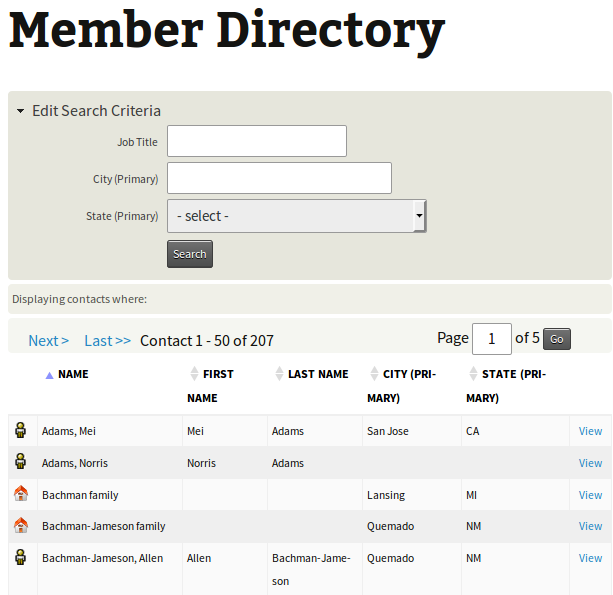Collapse the Edit Search Criteria section
Screen dimensions: 613x595
point(89,111)
